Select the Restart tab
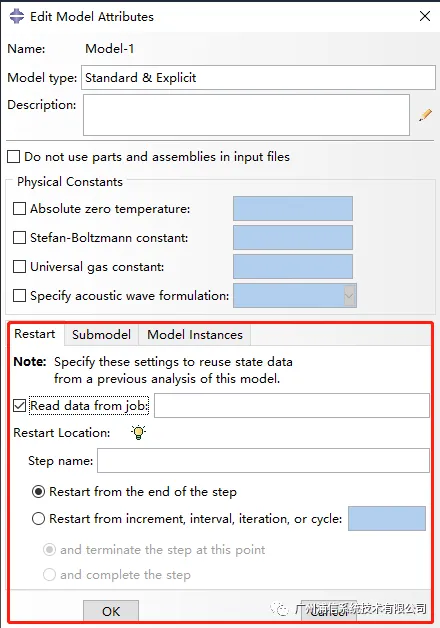The width and height of the screenshot is (440, 628). [x=35, y=334]
